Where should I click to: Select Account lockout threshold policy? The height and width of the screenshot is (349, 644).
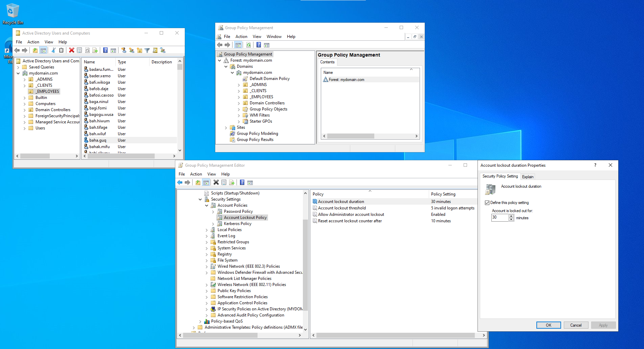coord(342,208)
